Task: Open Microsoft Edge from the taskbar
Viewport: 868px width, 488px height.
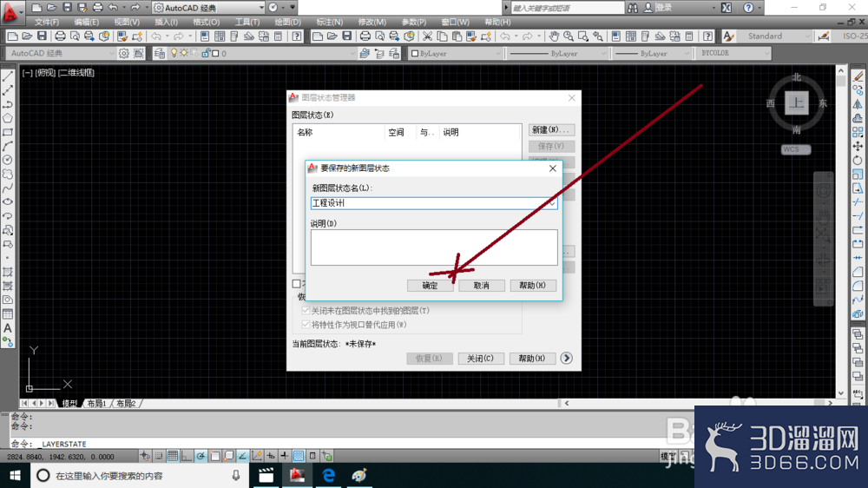Action: coord(328,475)
